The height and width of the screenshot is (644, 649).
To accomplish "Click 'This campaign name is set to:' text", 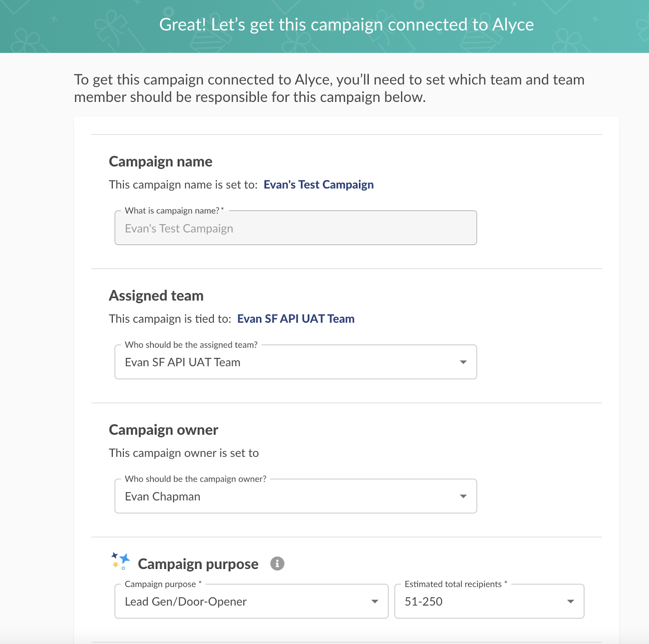I will (x=183, y=185).
